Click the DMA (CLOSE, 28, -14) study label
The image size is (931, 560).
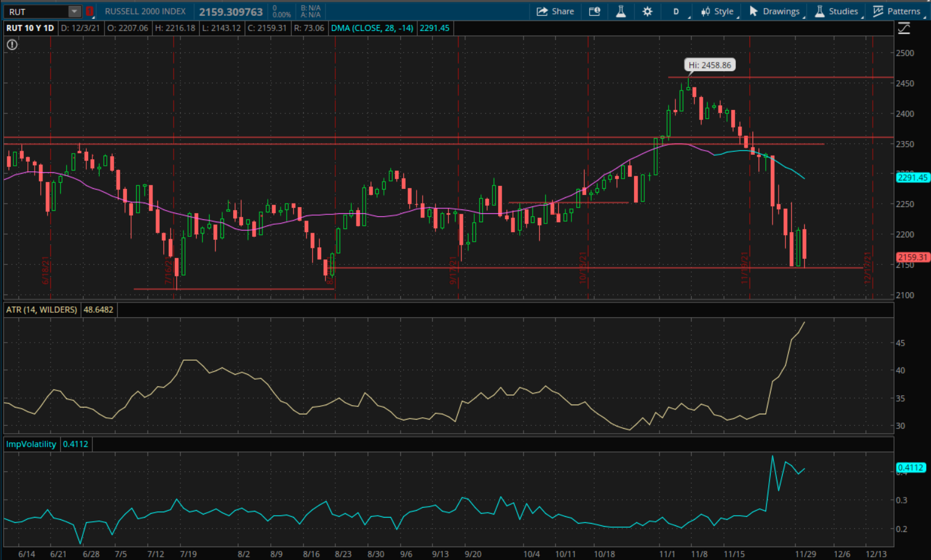tap(372, 28)
